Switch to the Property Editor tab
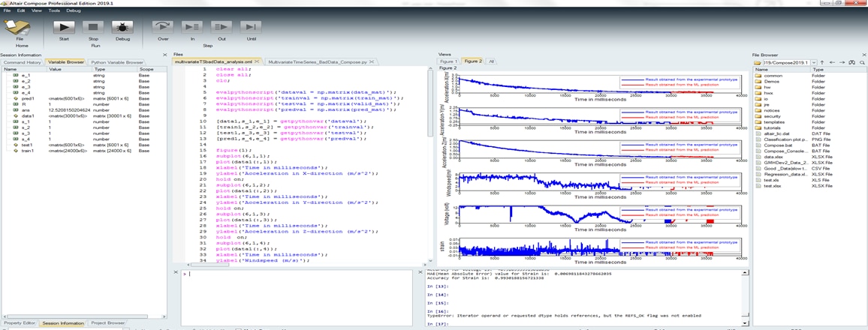Viewport: 868px width, 330px height. point(20,322)
